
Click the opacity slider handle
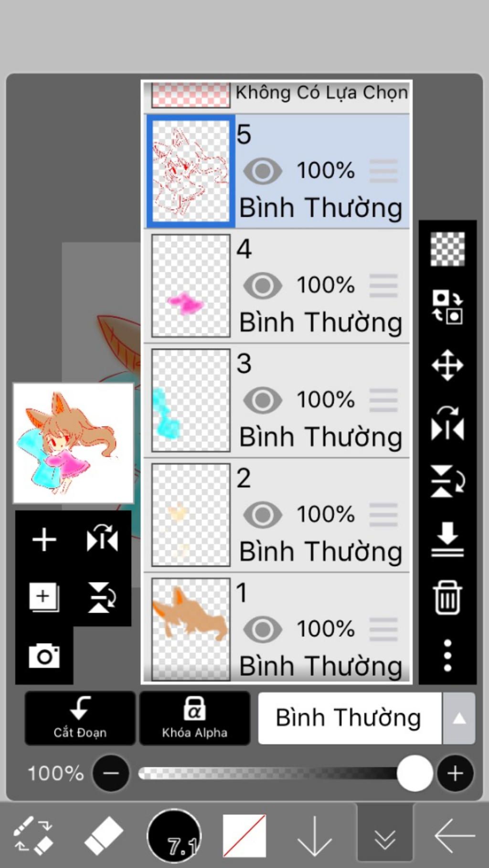(415, 773)
